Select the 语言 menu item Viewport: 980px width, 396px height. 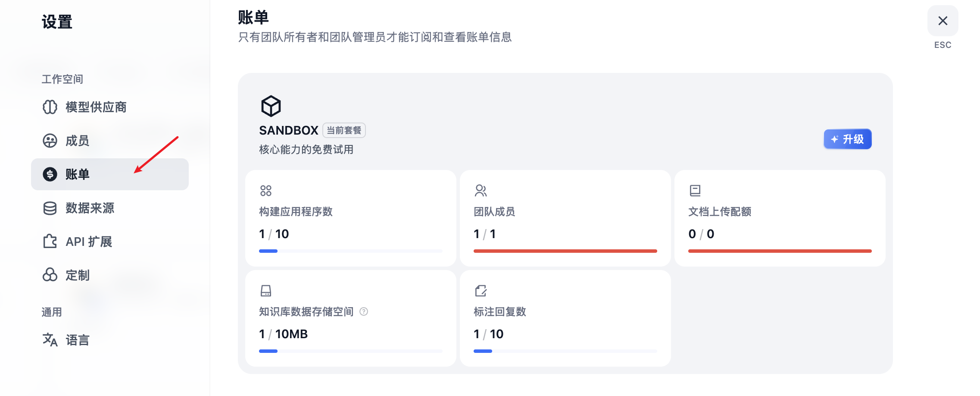pyautogui.click(x=78, y=340)
